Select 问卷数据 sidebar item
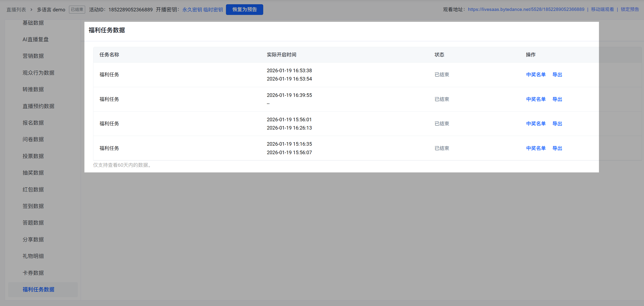This screenshot has height=306, width=644. (33, 139)
